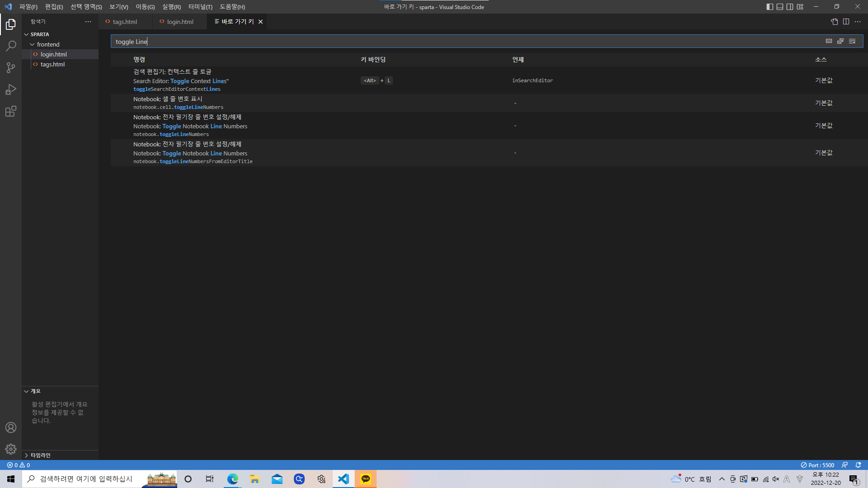868x488 pixels.
Task: Open Task View on the taskbar
Action: point(210,479)
